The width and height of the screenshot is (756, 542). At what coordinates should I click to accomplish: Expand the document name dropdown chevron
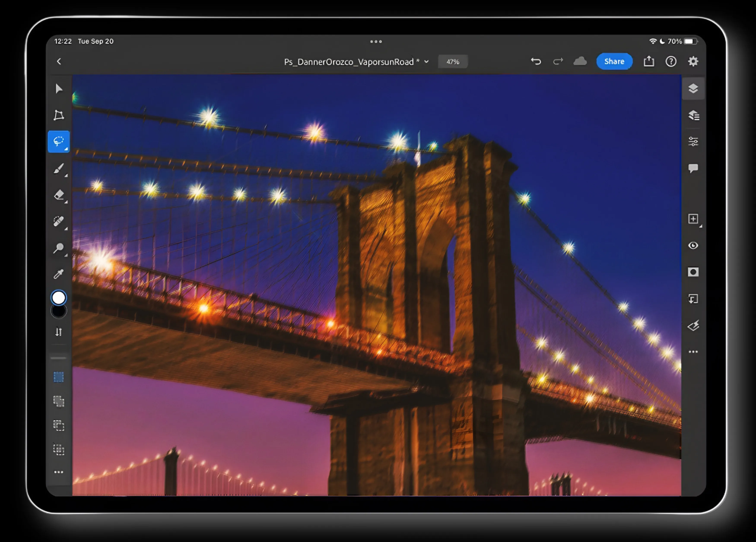[426, 62]
